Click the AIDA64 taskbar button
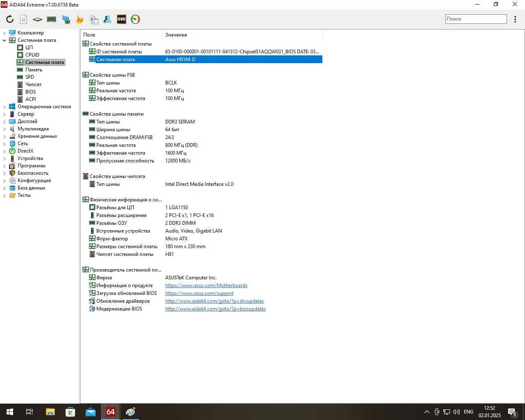 pyautogui.click(x=110, y=412)
